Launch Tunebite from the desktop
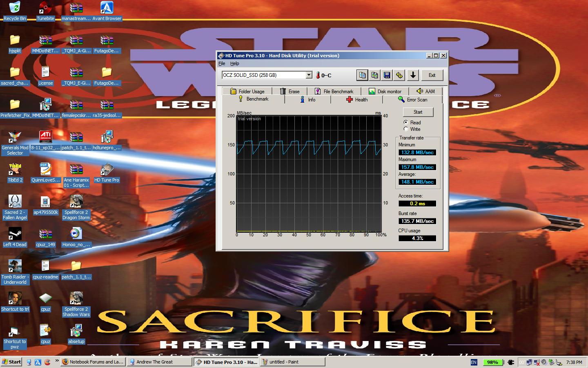The height and width of the screenshot is (368, 588). tap(45, 11)
